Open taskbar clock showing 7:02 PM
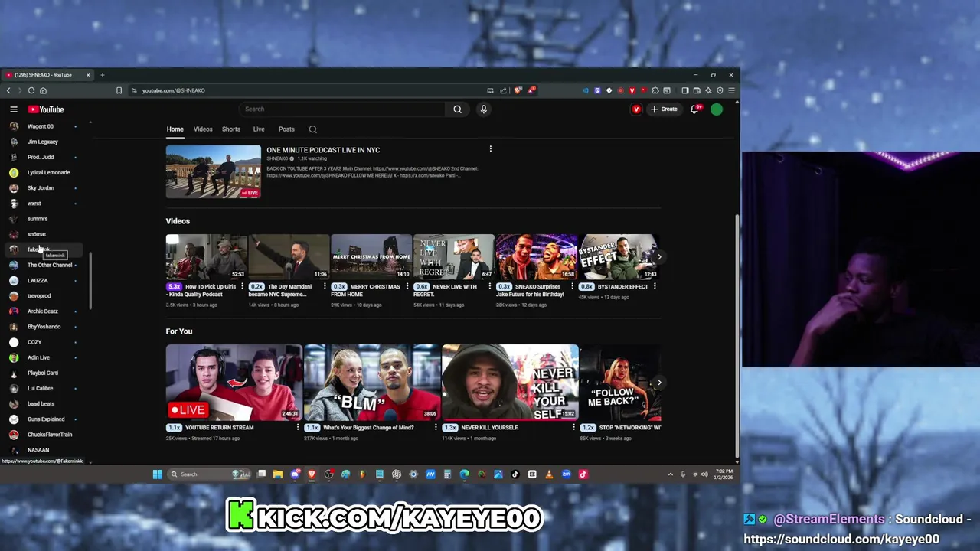The height and width of the screenshot is (551, 980). click(x=724, y=474)
